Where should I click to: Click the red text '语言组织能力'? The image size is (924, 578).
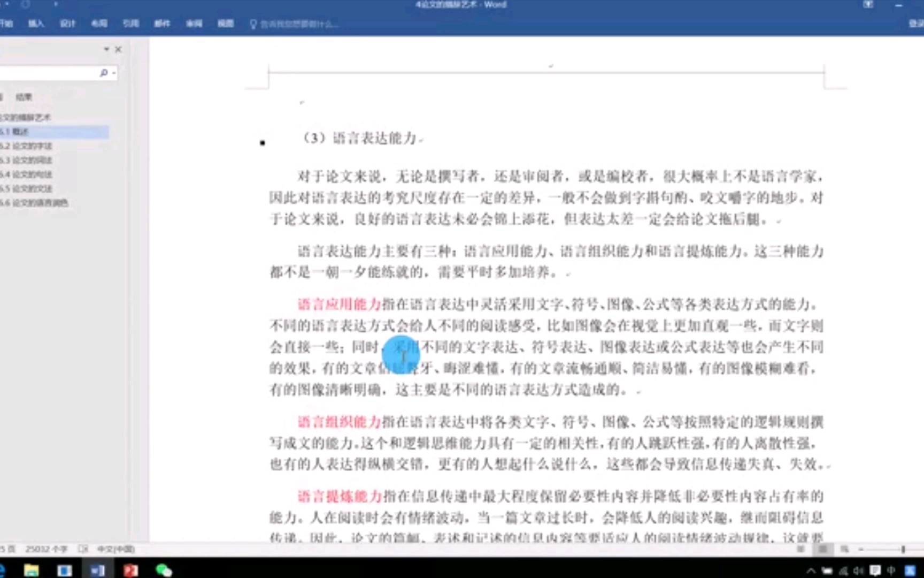[x=339, y=422]
